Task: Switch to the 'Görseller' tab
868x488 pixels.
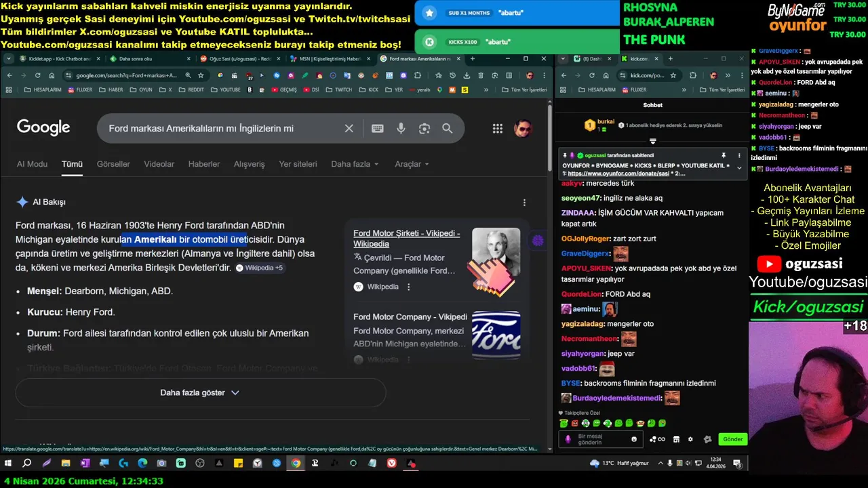Action: pos(113,164)
